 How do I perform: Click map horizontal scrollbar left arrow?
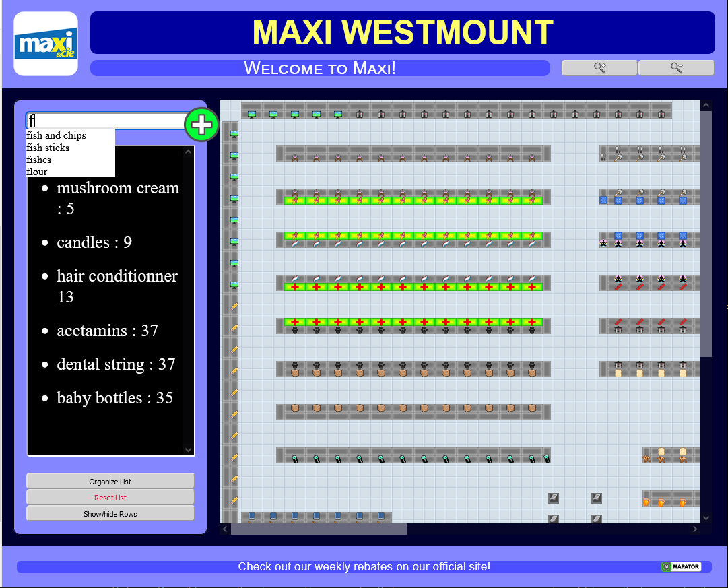pyautogui.click(x=225, y=529)
